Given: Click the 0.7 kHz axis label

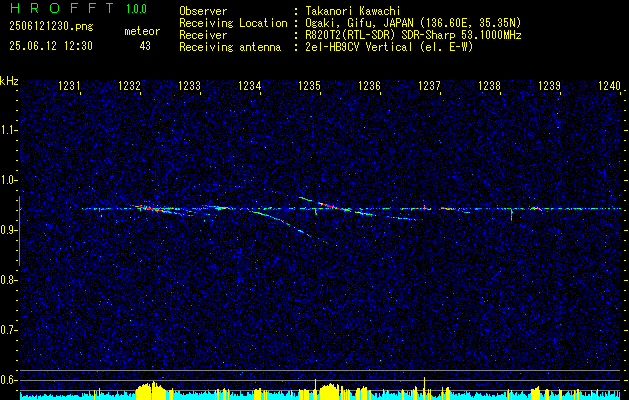Looking at the screenshot, I should [x=8, y=330].
